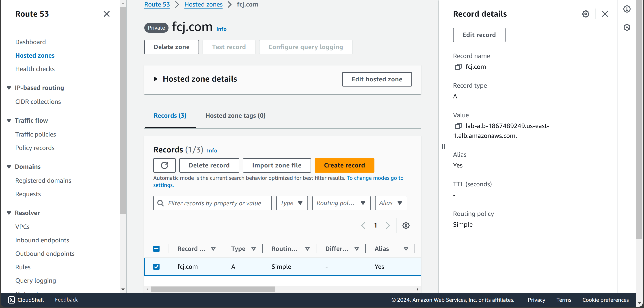Copy the lab-alb record value

click(458, 126)
